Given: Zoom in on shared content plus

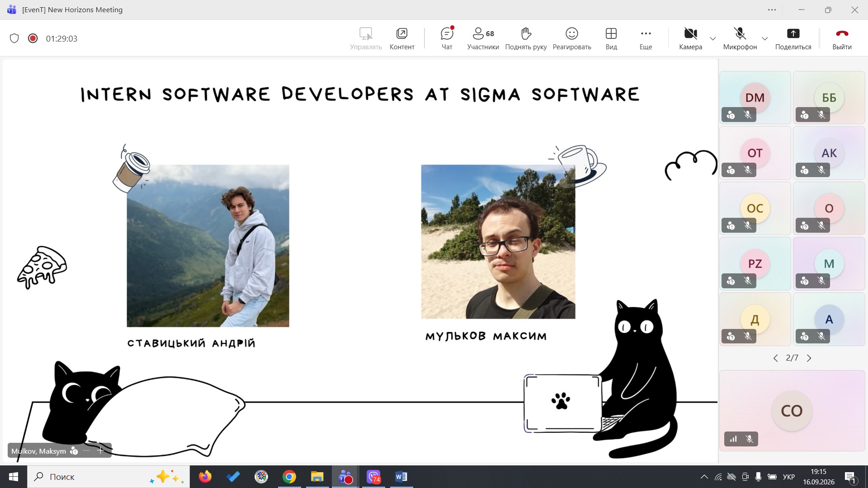Looking at the screenshot, I should click(100, 450).
